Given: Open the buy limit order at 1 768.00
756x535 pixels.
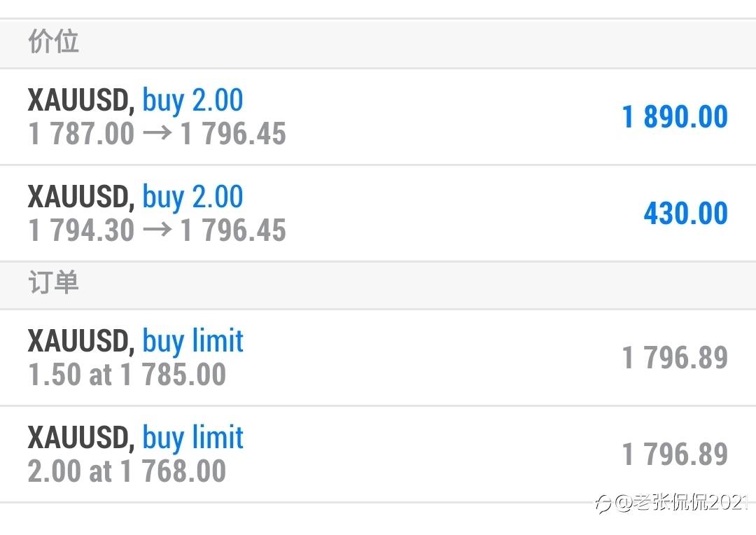Looking at the screenshot, I should pyautogui.click(x=378, y=454).
